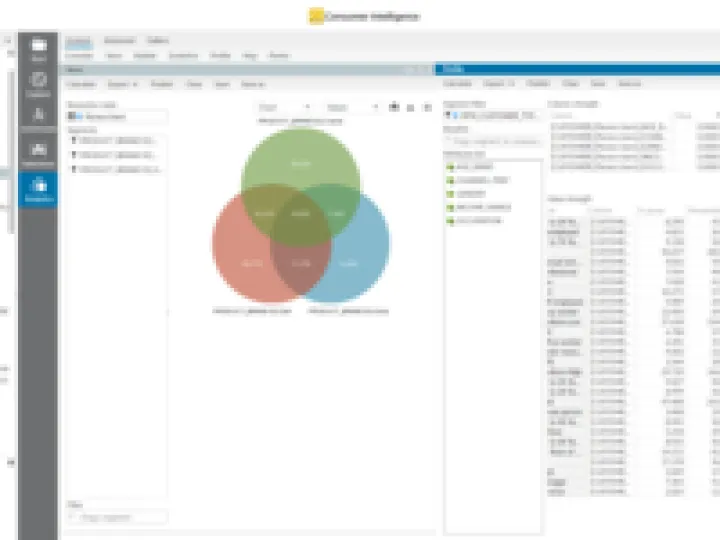Open the first dropdown above the Venn diagram

[x=284, y=106]
